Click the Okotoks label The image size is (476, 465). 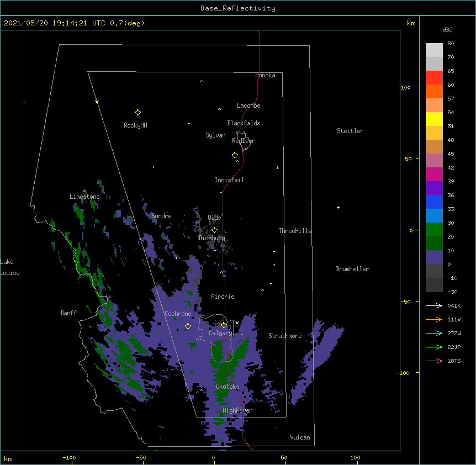pos(228,387)
